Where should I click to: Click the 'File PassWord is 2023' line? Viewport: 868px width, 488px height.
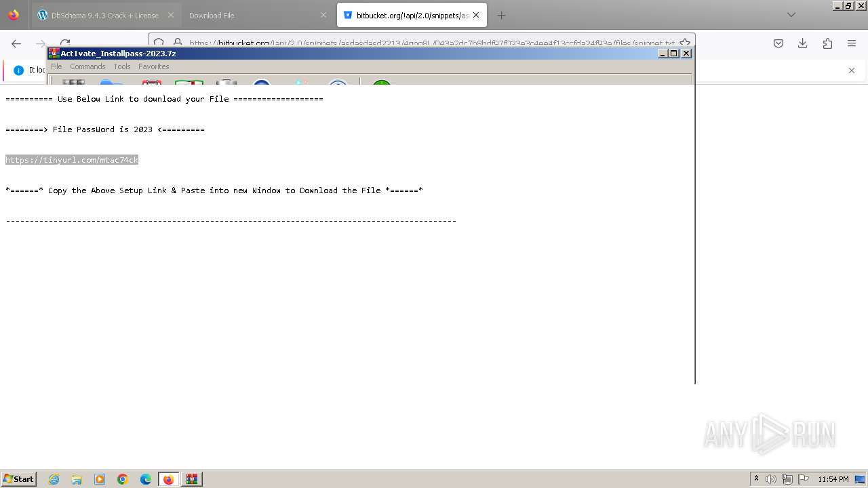tap(105, 129)
